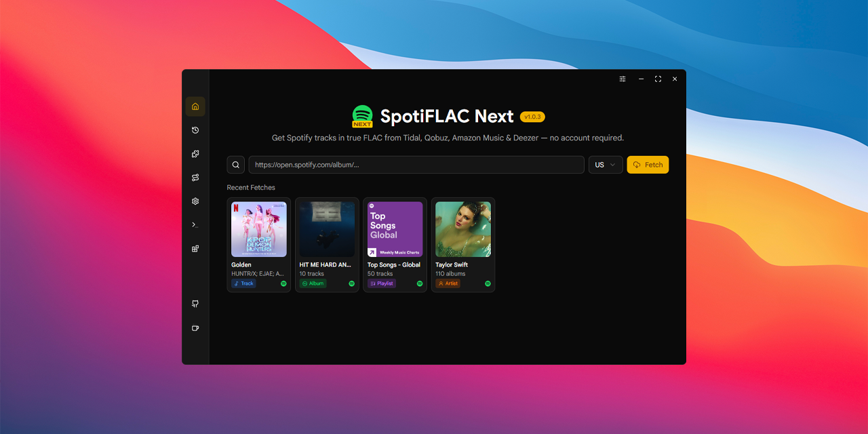868x434 pixels.
Task: Click inside the Spotify URL input field
Action: click(x=416, y=164)
